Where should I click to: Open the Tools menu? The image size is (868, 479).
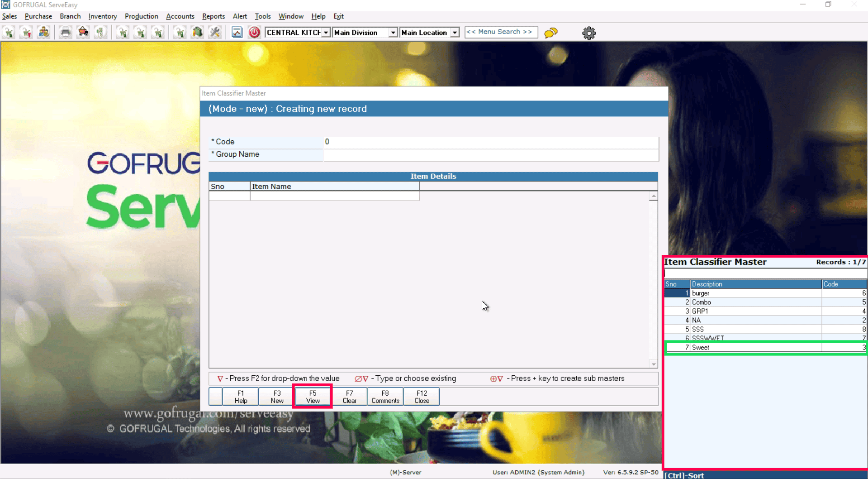coord(263,16)
